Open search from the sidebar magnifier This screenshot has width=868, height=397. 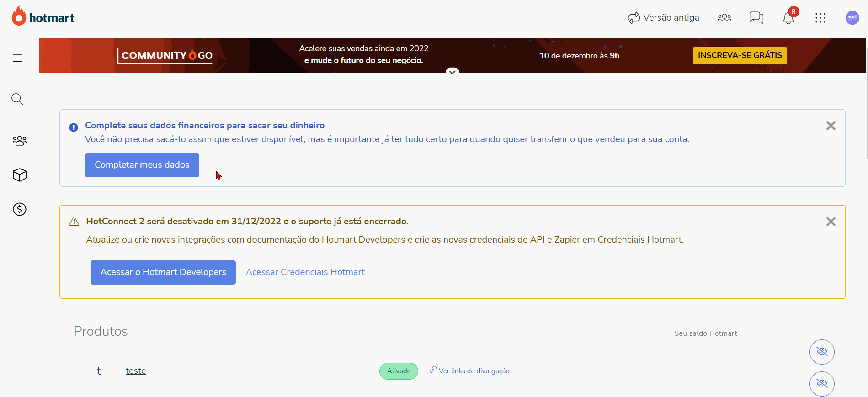pyautogui.click(x=17, y=99)
